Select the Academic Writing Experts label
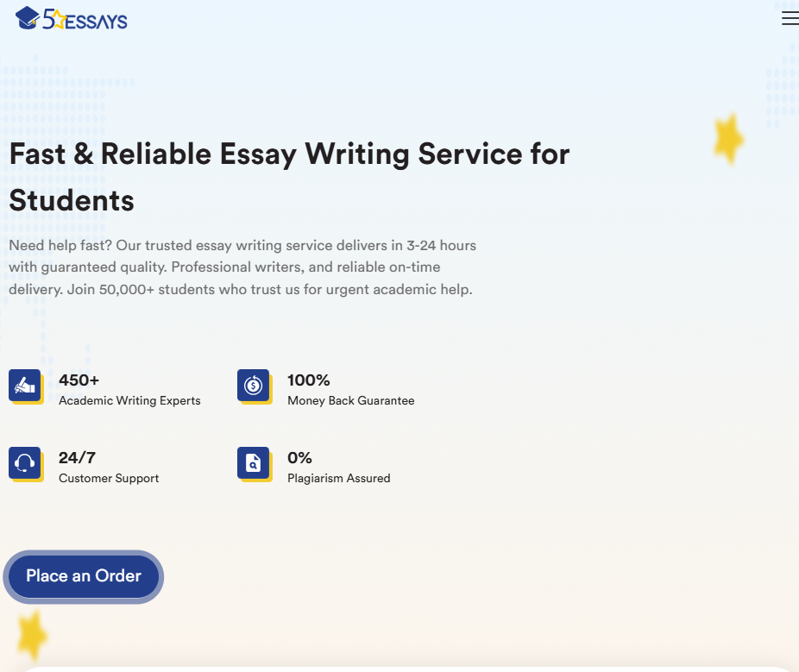799x672 pixels. coord(129,400)
